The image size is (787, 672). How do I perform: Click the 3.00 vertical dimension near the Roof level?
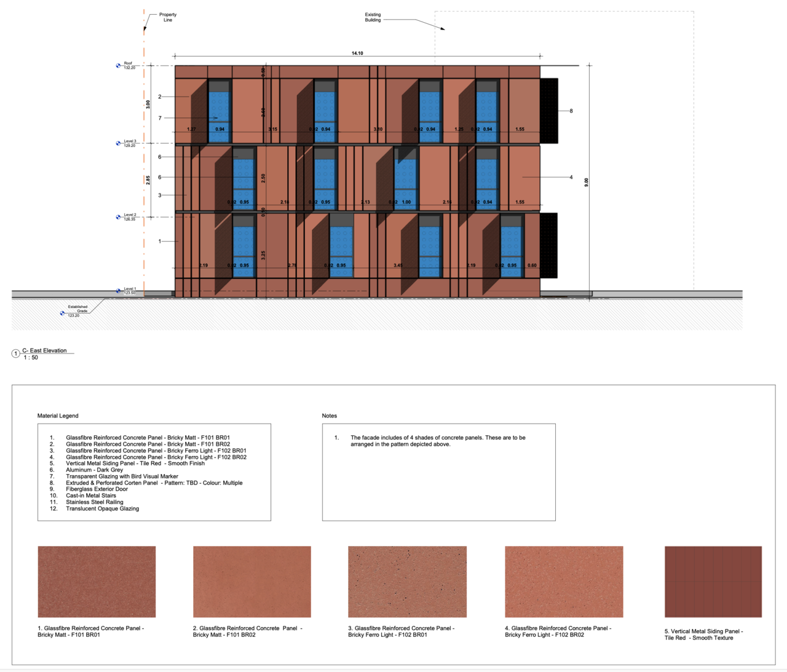coord(148,105)
